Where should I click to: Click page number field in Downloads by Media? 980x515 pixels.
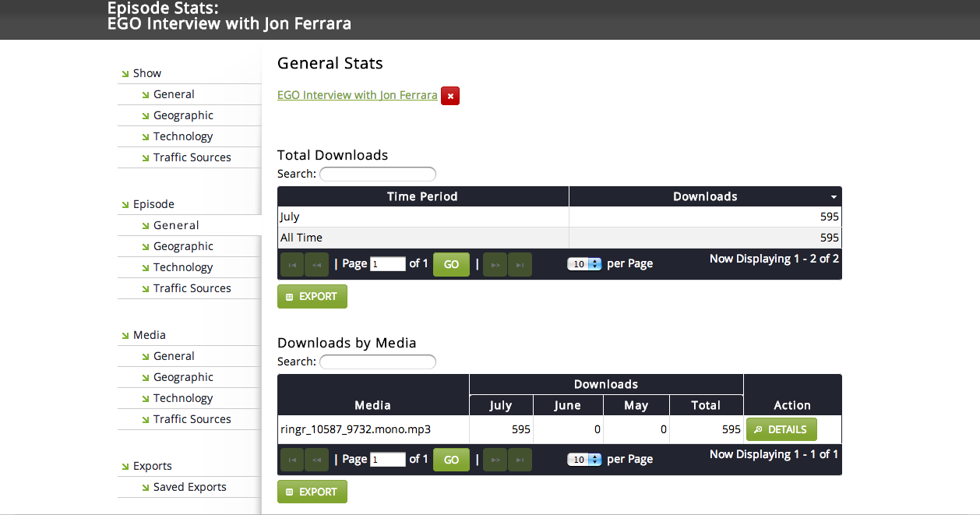[388, 460]
